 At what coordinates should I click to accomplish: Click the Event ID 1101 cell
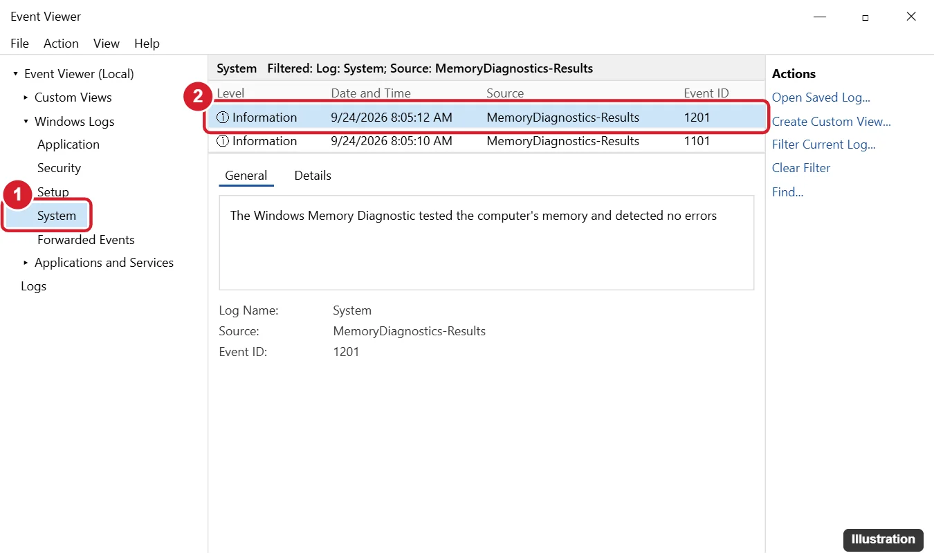[697, 141]
